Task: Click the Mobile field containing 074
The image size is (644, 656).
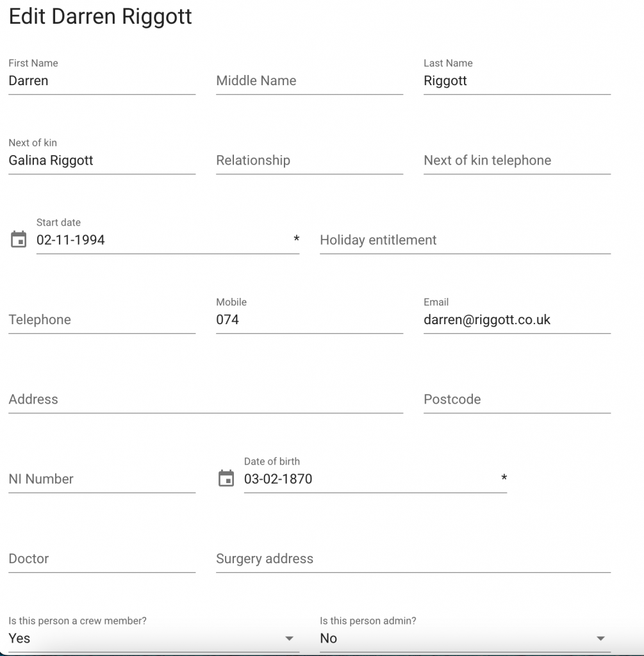Action: click(310, 320)
